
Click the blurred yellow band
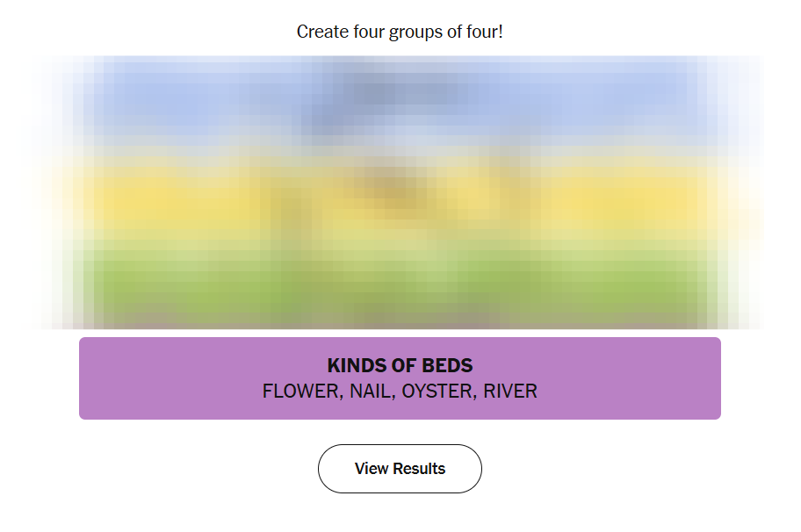tap(176, 198)
